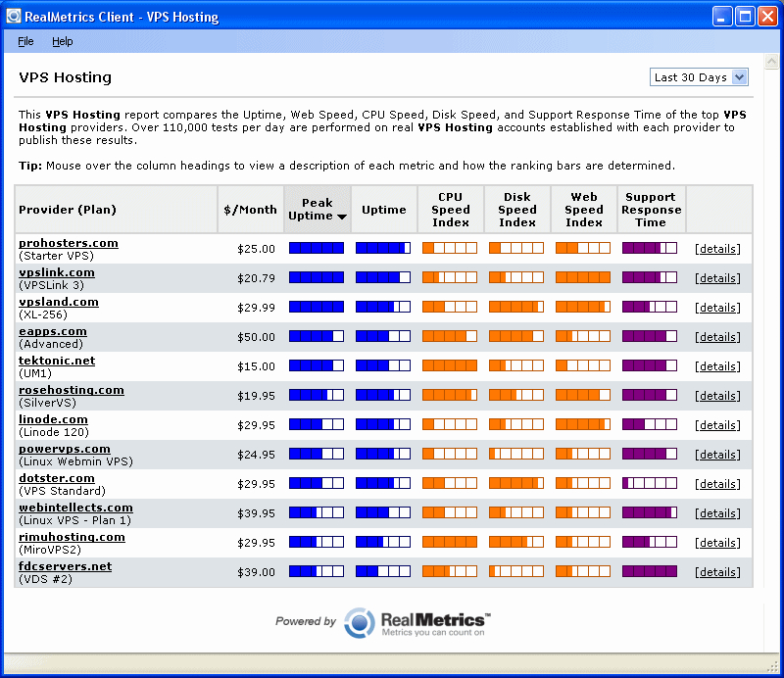The height and width of the screenshot is (678, 784).
Task: Open the eapps.com provider link
Action: click(53, 331)
